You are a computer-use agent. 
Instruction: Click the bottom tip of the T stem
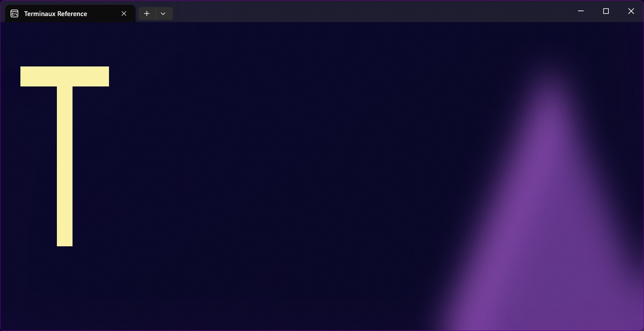click(x=65, y=242)
